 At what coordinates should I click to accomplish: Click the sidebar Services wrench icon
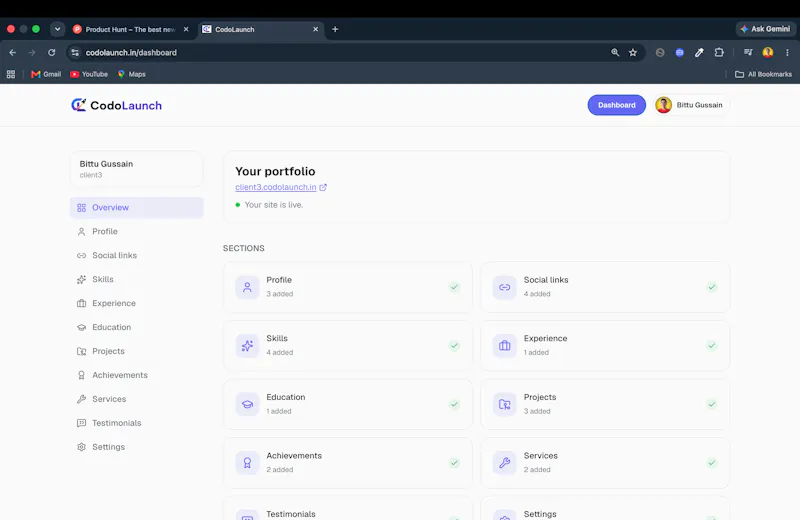[x=81, y=400]
